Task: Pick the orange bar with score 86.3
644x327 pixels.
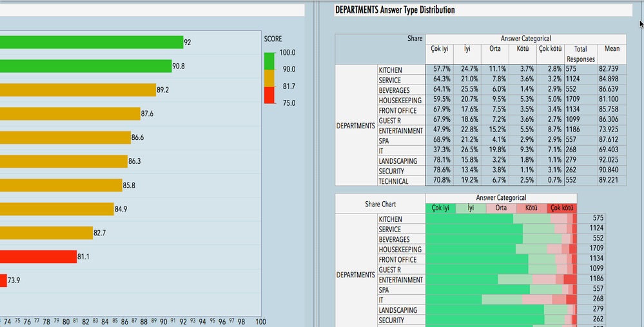Action: point(64,161)
